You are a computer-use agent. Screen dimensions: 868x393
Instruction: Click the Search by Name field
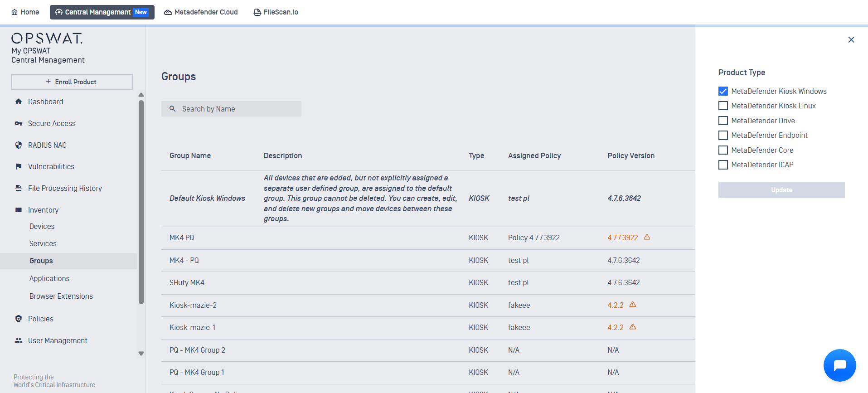coord(231,109)
